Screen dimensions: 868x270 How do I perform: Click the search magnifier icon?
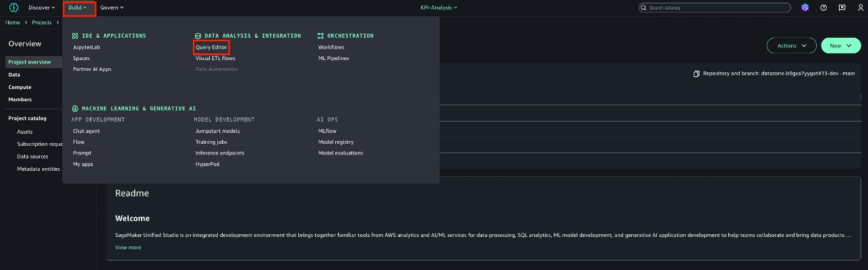(643, 7)
